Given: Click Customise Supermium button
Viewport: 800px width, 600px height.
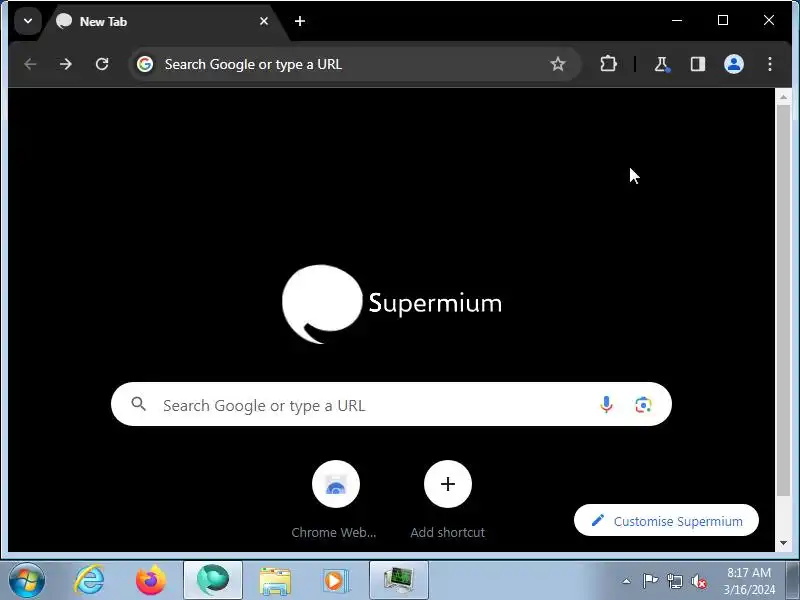Looking at the screenshot, I should coord(666,520).
